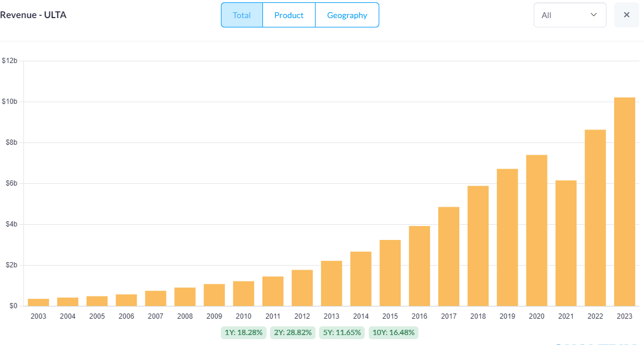Click the 2009 revenue bar

(214, 295)
